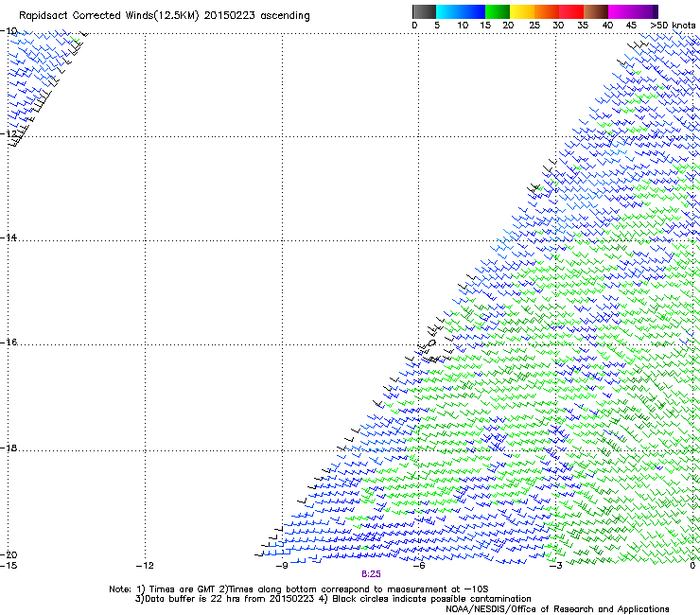Click the red 30–35 knots color segment
The width and height of the screenshot is (700, 615).
point(571,11)
